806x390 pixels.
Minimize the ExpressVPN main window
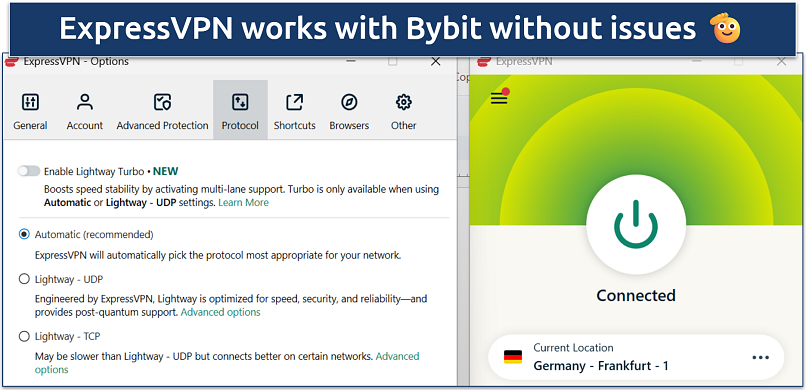[x=697, y=62]
